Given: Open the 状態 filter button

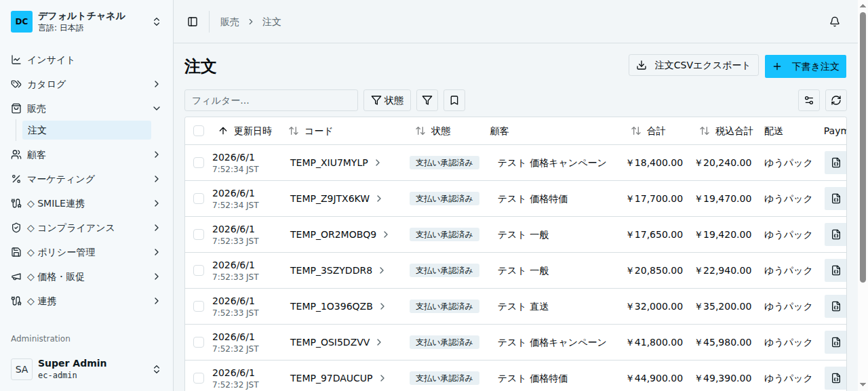Looking at the screenshot, I should point(387,100).
